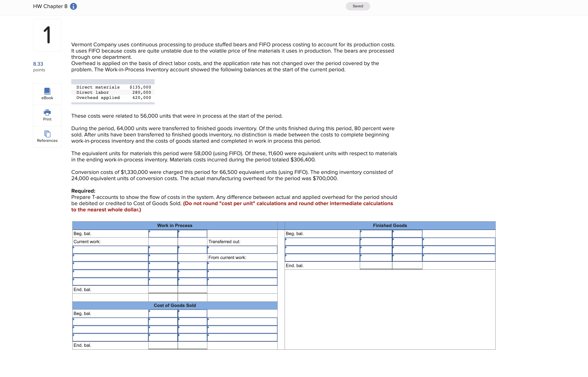Screen dimensions: 588x377
Task: Select the question number 1 box
Action: 47,35
